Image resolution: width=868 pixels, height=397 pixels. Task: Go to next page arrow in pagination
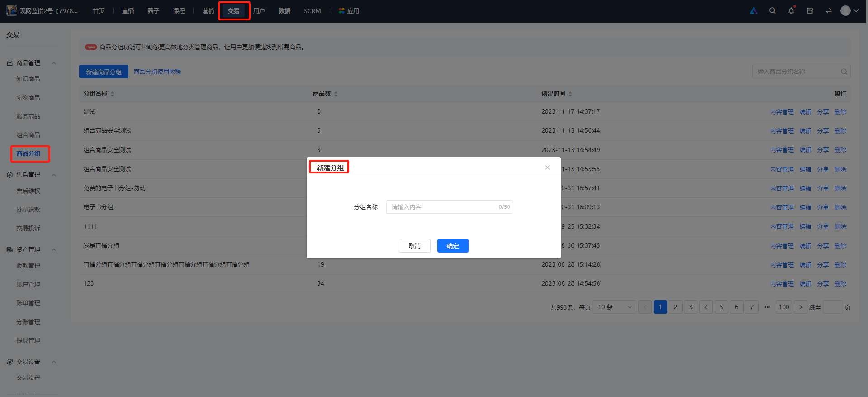[x=800, y=307]
